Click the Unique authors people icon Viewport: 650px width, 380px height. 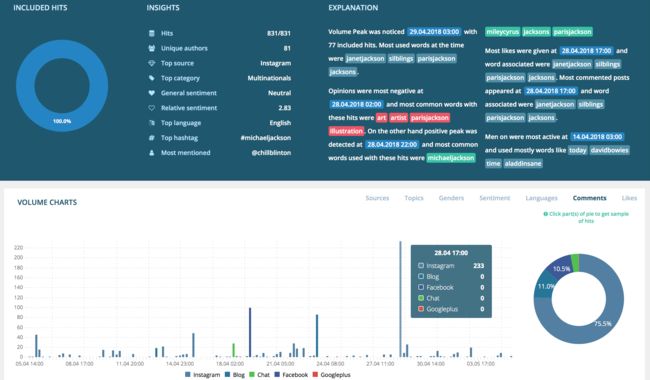[x=152, y=48]
